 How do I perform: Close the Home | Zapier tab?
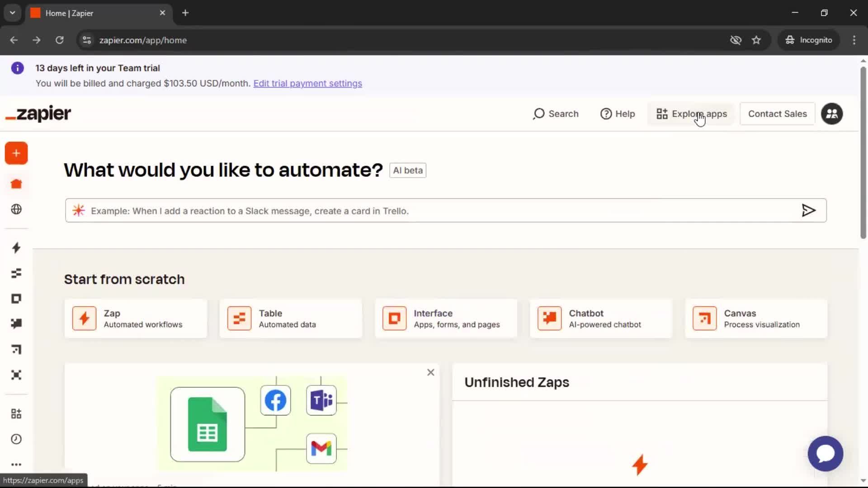(x=162, y=13)
